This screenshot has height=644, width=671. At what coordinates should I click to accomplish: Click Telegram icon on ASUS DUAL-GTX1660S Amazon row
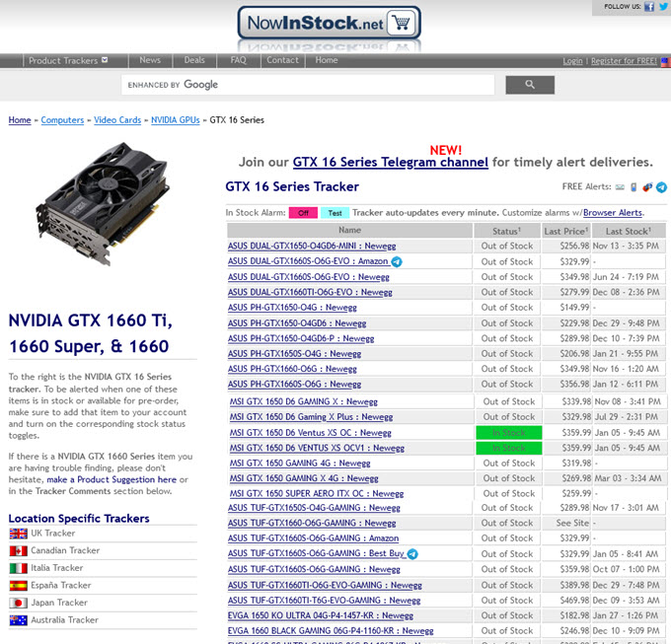tap(397, 261)
